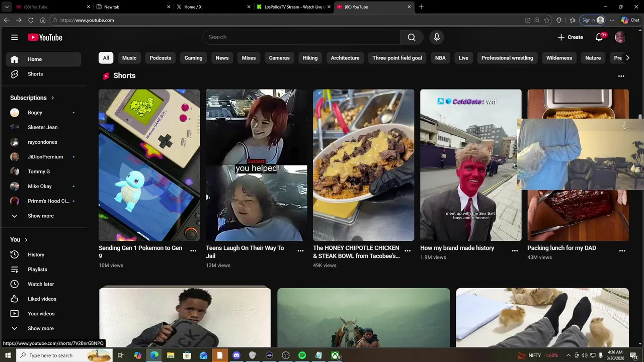Open Liked videos in the sidebar
The image size is (644, 362).
tap(43, 299)
